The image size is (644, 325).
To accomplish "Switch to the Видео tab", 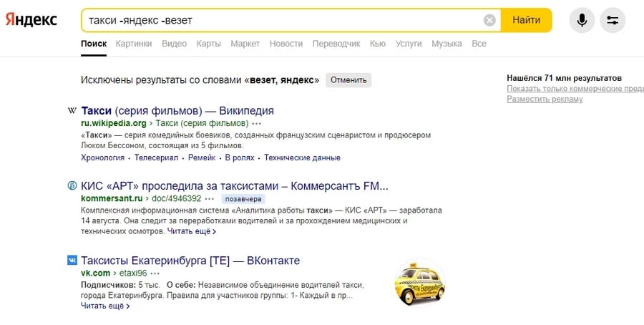I will 174,44.
